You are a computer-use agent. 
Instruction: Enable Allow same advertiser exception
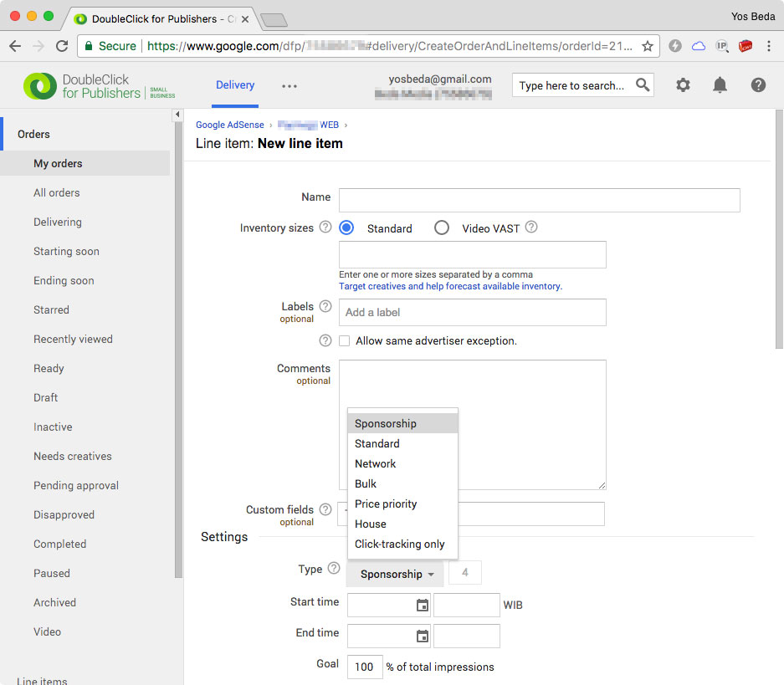[344, 340]
